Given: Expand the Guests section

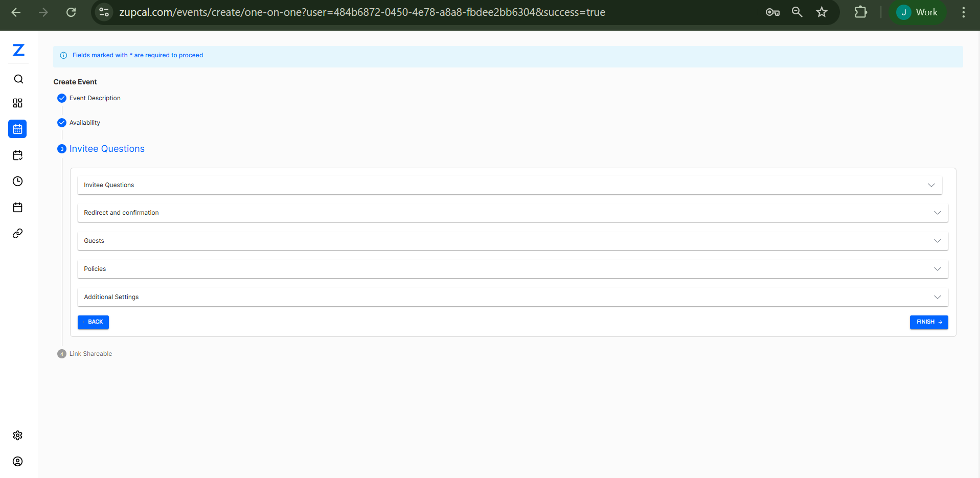Looking at the screenshot, I should coord(512,241).
